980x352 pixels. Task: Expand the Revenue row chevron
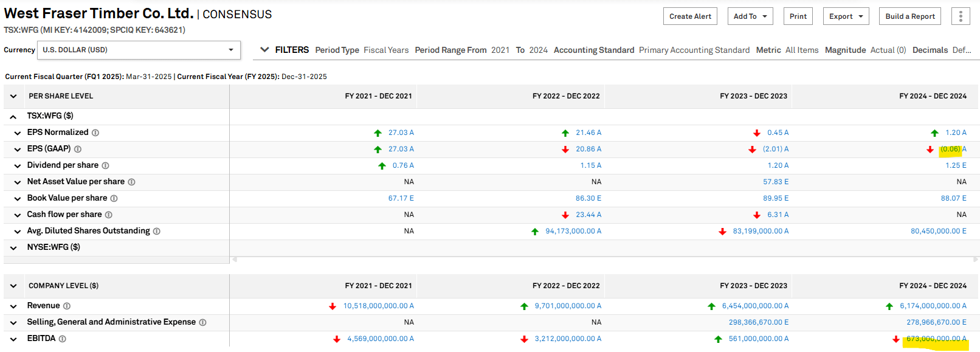[x=13, y=306]
